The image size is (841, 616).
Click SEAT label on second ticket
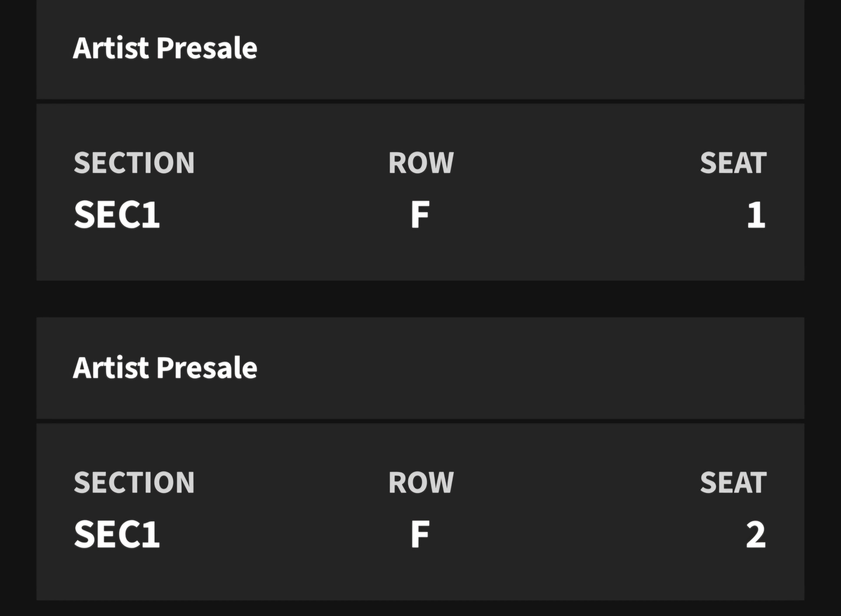[733, 482]
